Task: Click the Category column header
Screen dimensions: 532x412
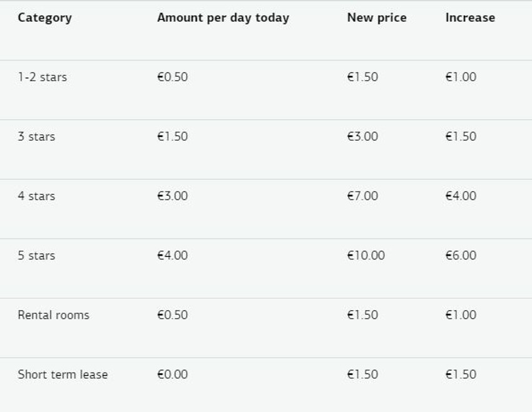Action: [44, 18]
